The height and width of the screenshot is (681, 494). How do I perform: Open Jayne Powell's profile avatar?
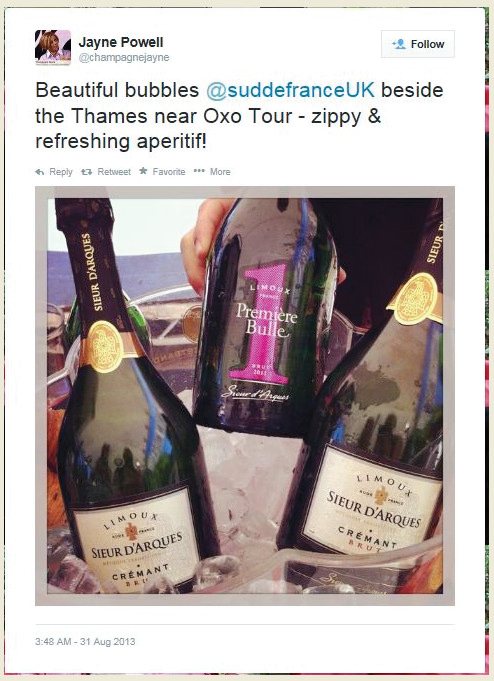[x=53, y=47]
